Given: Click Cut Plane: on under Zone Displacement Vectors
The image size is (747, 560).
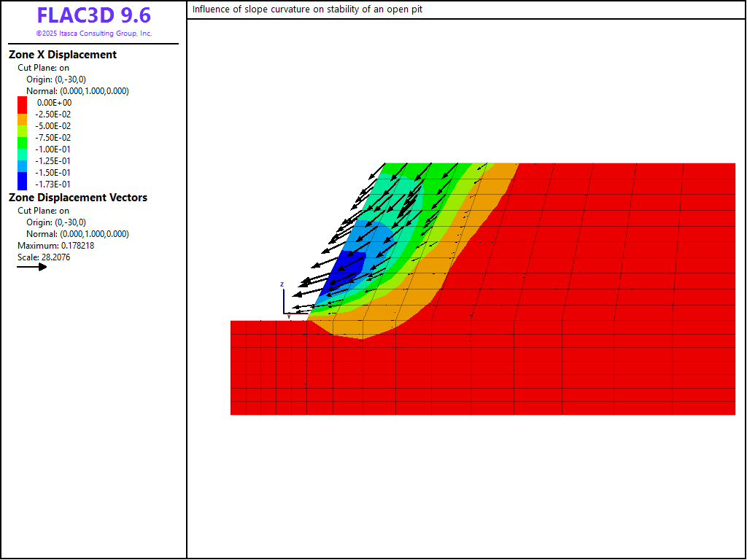Looking at the screenshot, I should point(44,211).
